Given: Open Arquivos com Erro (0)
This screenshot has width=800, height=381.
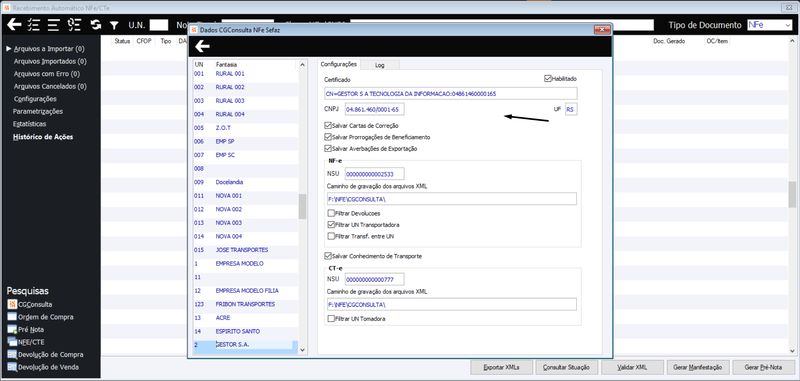Looking at the screenshot, I should click(47, 74).
